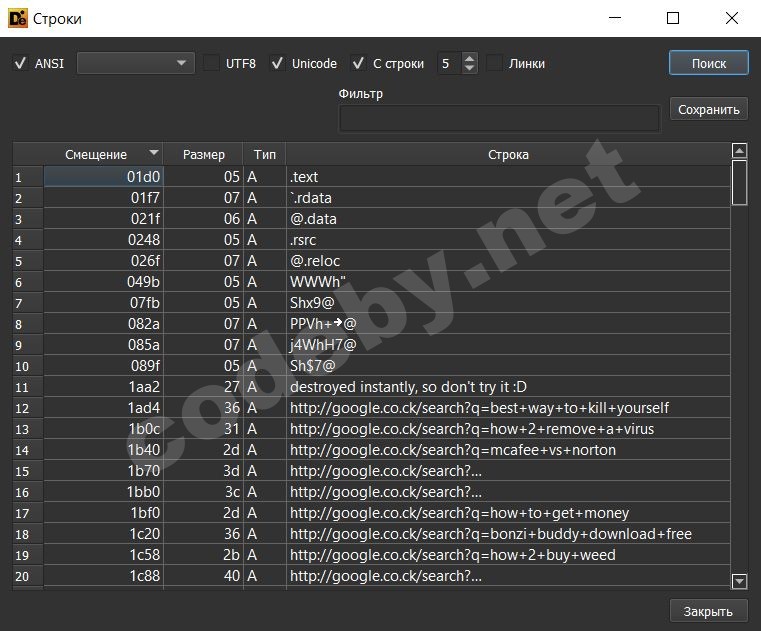
Task: Click size cell 31
Action: (203, 429)
